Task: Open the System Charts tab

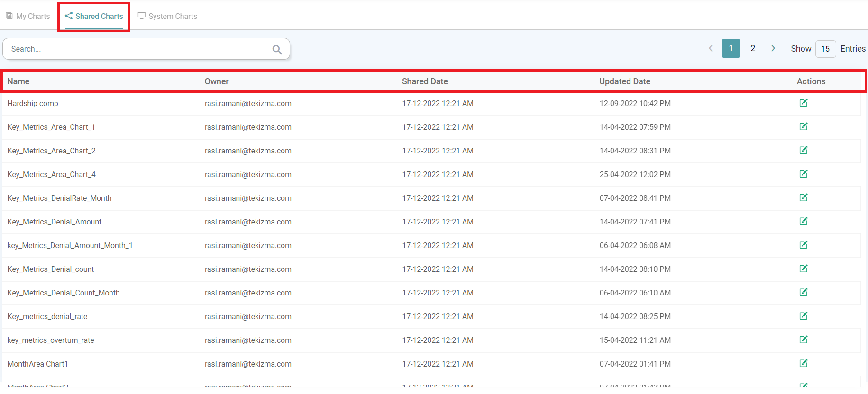Action: 167,16
